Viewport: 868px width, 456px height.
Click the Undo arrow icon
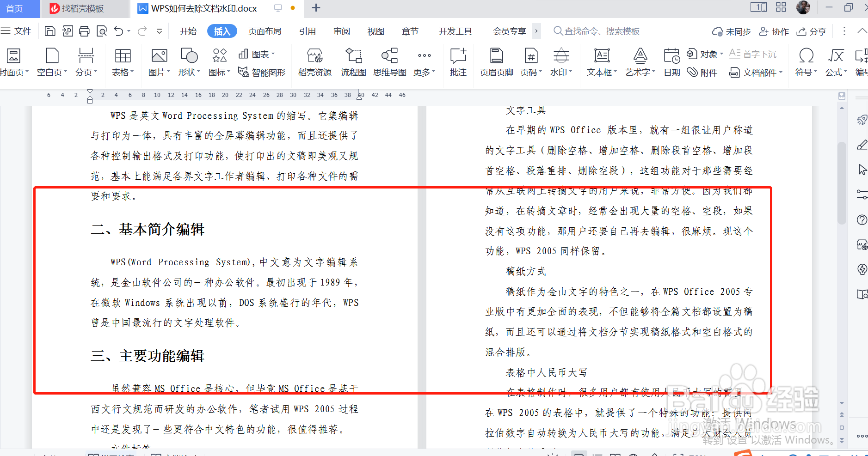(119, 31)
